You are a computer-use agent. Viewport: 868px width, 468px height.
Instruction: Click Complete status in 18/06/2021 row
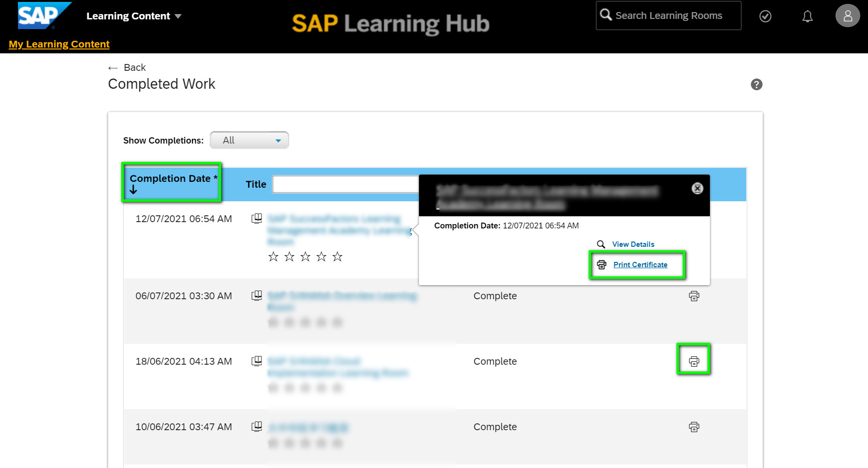point(495,361)
